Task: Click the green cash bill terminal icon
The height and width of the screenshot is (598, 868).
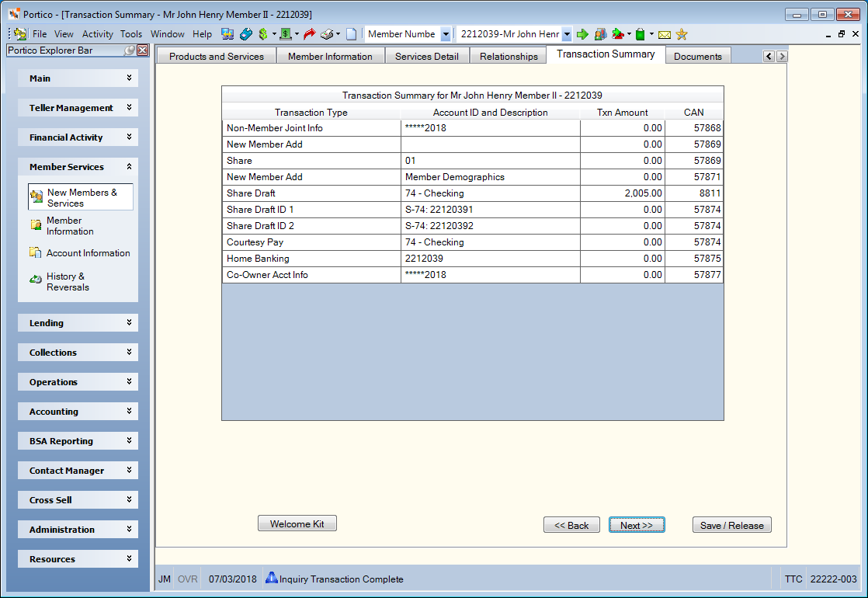Action: tap(286, 34)
